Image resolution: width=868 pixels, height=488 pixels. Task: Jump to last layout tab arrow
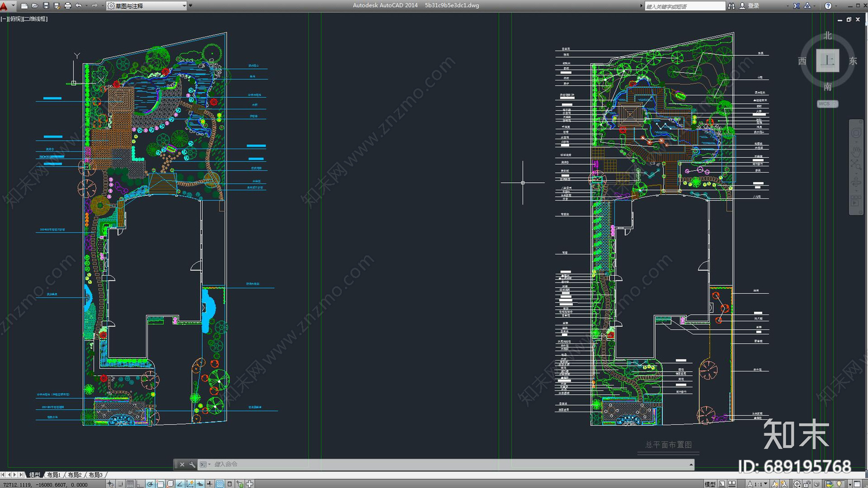[22, 475]
